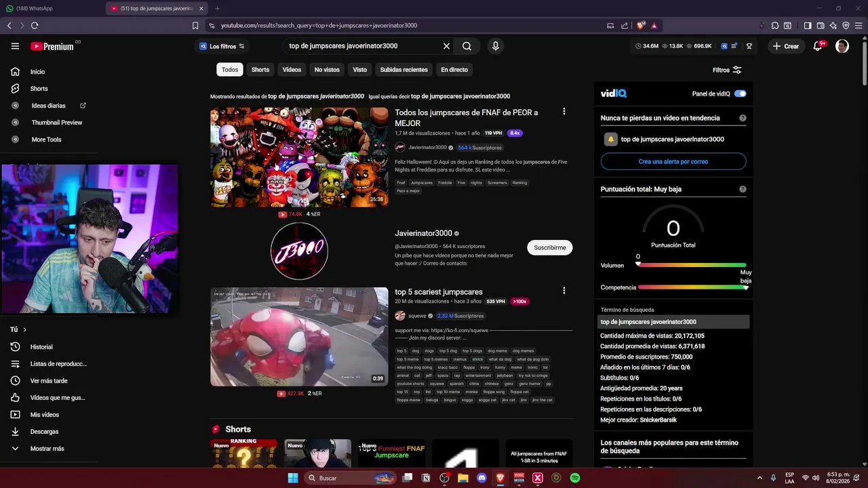The width and height of the screenshot is (868, 488).
Task: Click Suscribirme for Javierinator3000
Action: (x=550, y=248)
